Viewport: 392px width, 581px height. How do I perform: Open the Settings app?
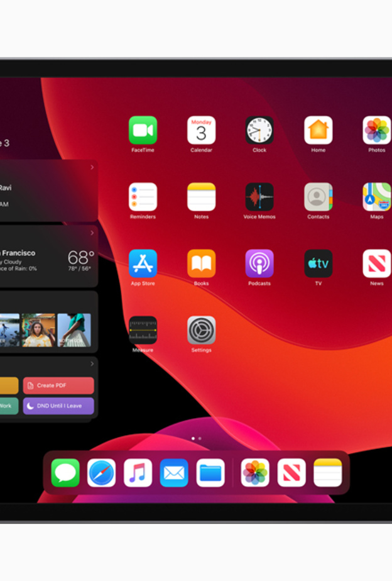[201, 330]
